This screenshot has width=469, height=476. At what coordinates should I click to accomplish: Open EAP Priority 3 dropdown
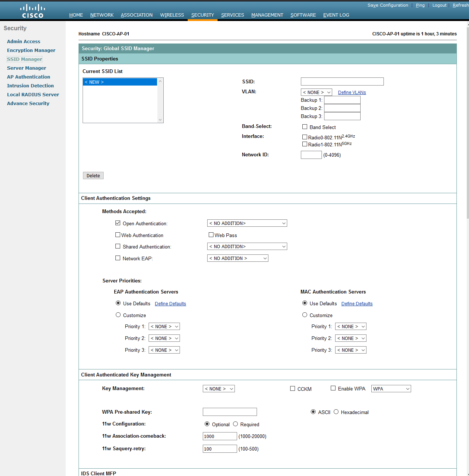tap(164, 350)
